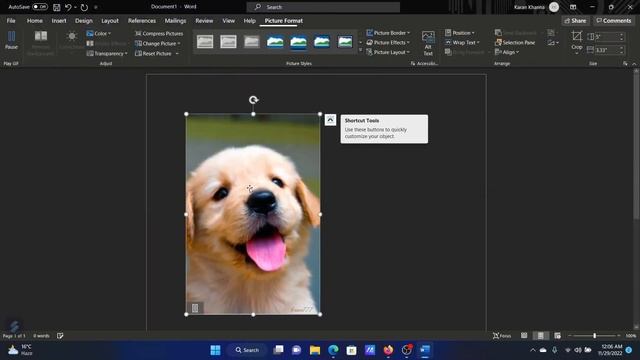Switch to Print Layout view
Viewport: 640px width, 360px height.
coord(540,336)
